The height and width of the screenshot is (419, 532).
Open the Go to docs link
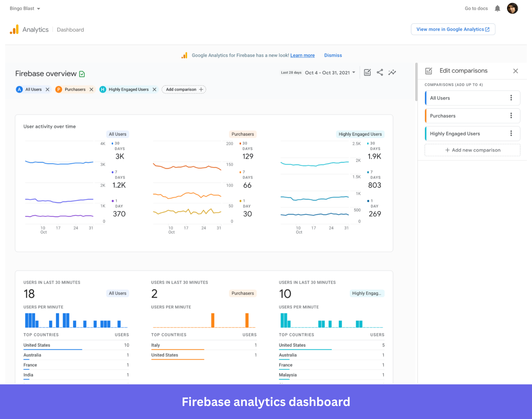coord(476,9)
